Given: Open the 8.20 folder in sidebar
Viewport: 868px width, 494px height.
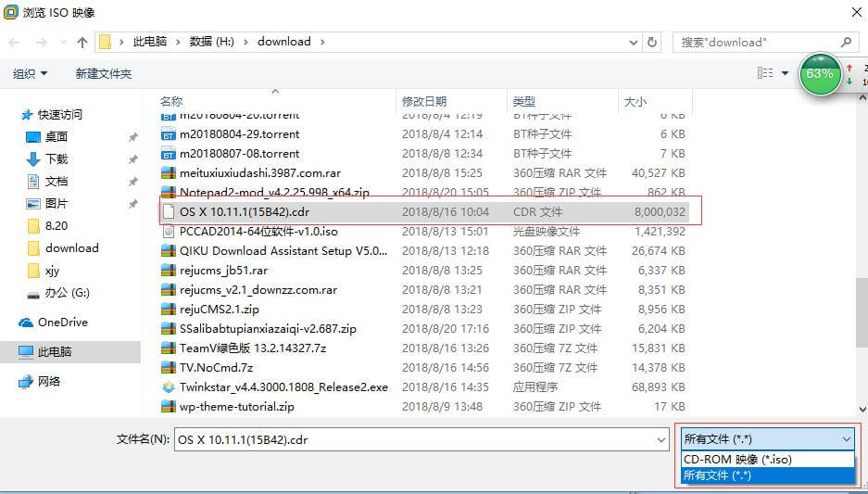Looking at the screenshot, I should click(x=57, y=226).
